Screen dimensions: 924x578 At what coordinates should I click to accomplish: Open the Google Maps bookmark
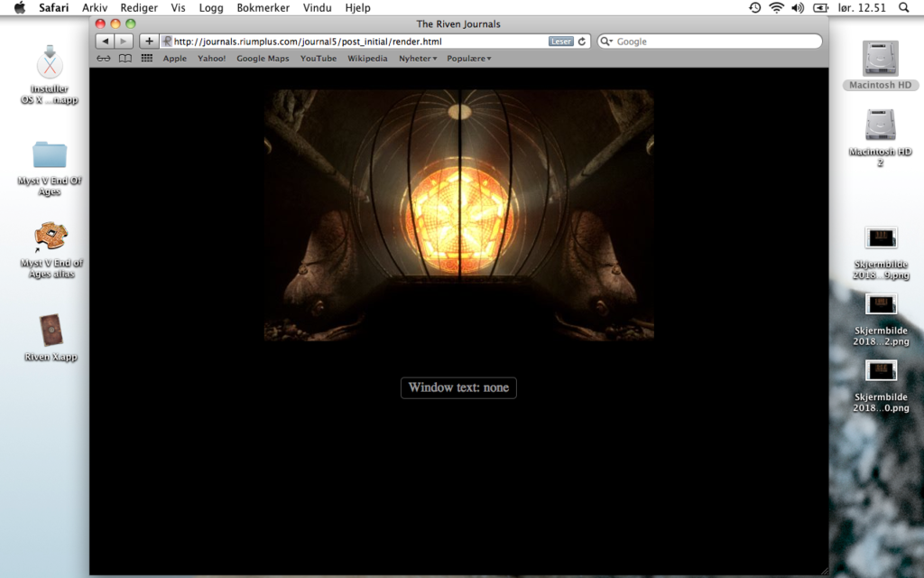(263, 59)
